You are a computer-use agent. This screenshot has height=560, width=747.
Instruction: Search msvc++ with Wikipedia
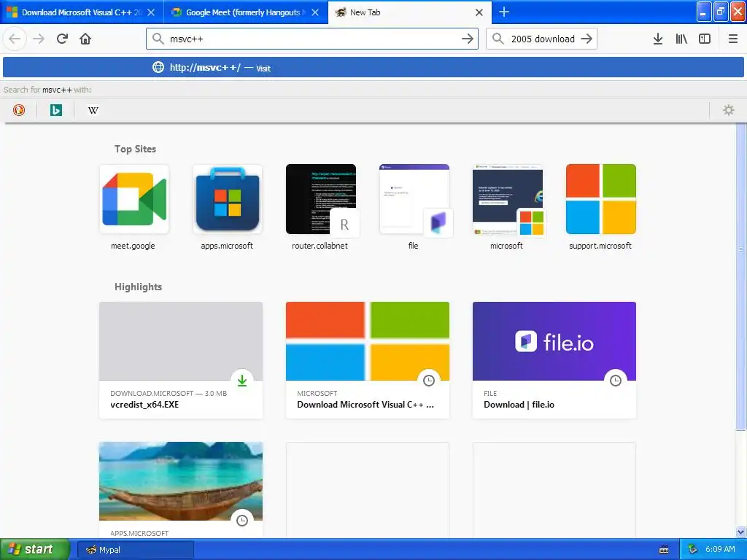pyautogui.click(x=93, y=110)
